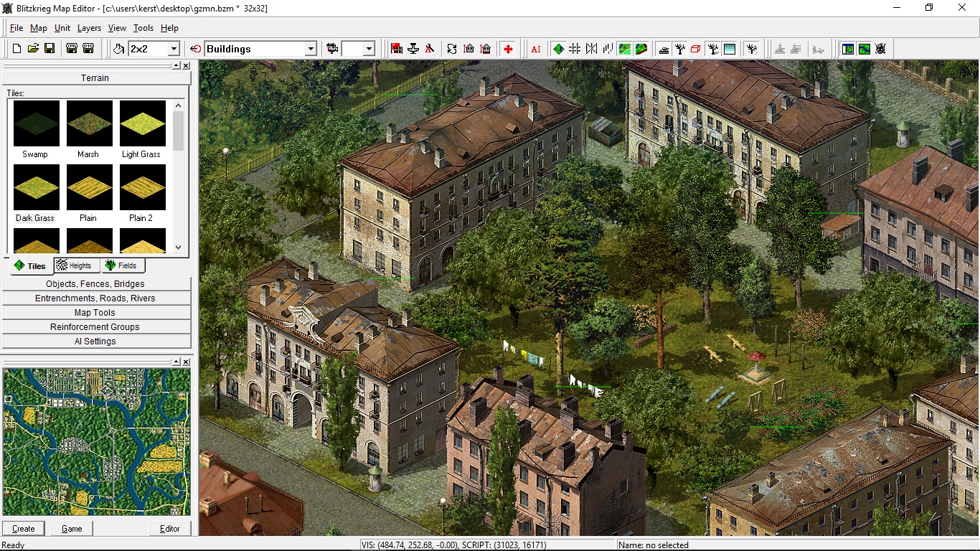Click the Game button below the minimap

pos(72,529)
